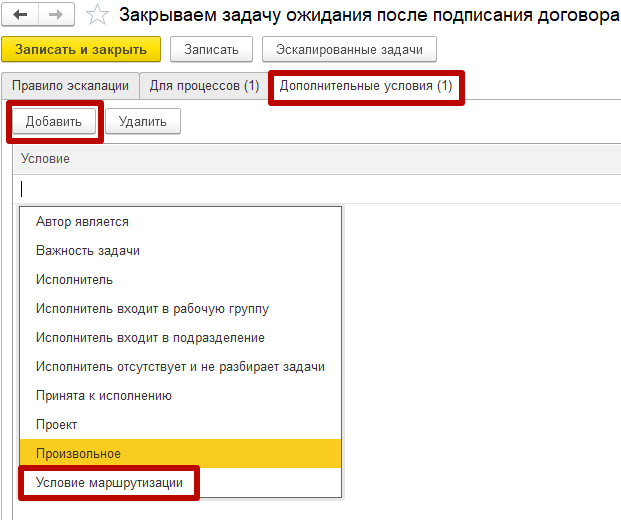Screen dimensions: 621x520
Task: Select the 'Проект' option
Action: coord(181,425)
